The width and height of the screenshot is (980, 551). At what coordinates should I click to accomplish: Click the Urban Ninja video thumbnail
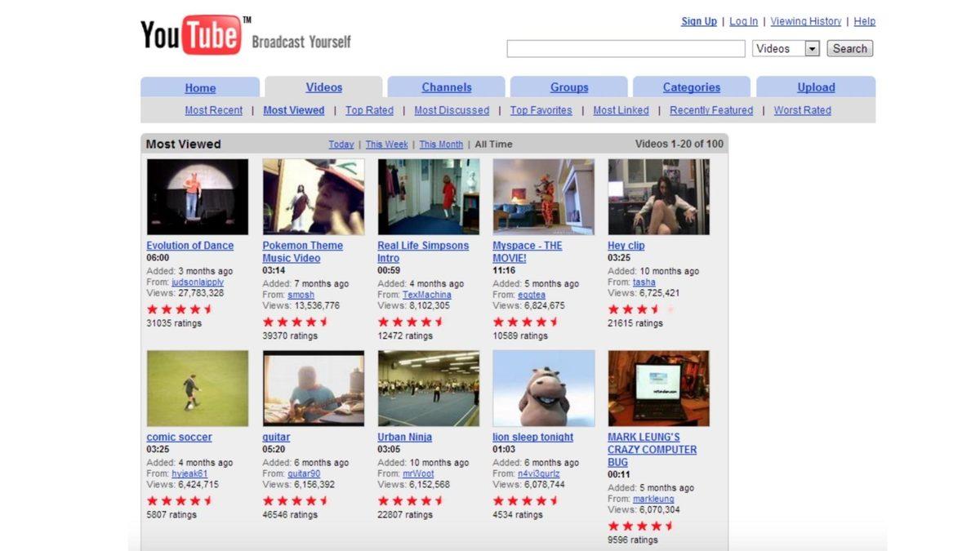coord(428,388)
